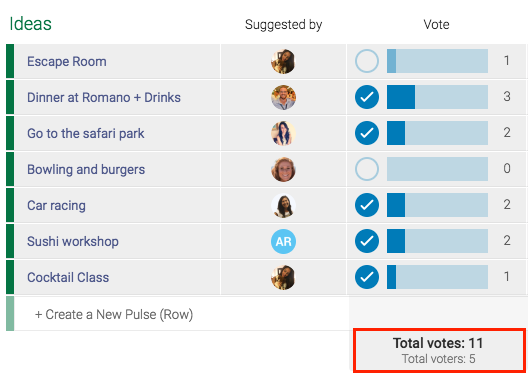Toggle off the Sushi workshop vote checkmark
This screenshot has height=380, width=528.
(x=367, y=241)
